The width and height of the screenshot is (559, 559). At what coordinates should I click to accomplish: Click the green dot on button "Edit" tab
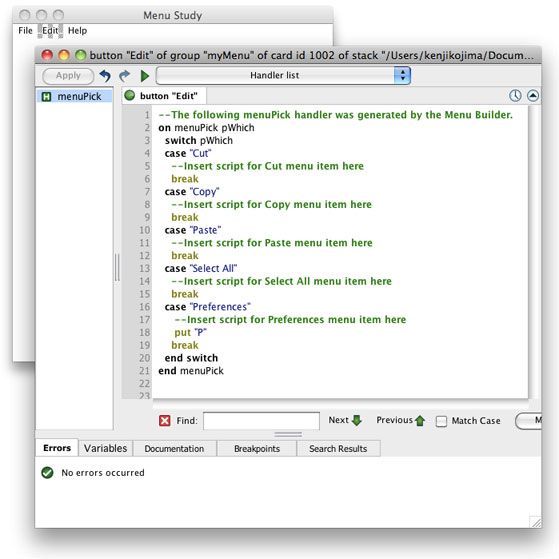[x=130, y=95]
